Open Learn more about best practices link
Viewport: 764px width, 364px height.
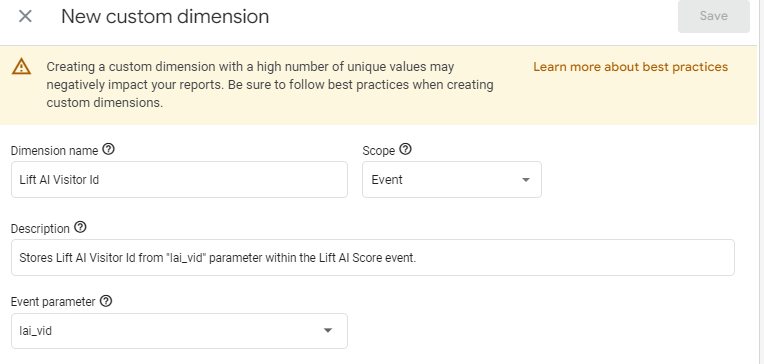pyautogui.click(x=630, y=67)
